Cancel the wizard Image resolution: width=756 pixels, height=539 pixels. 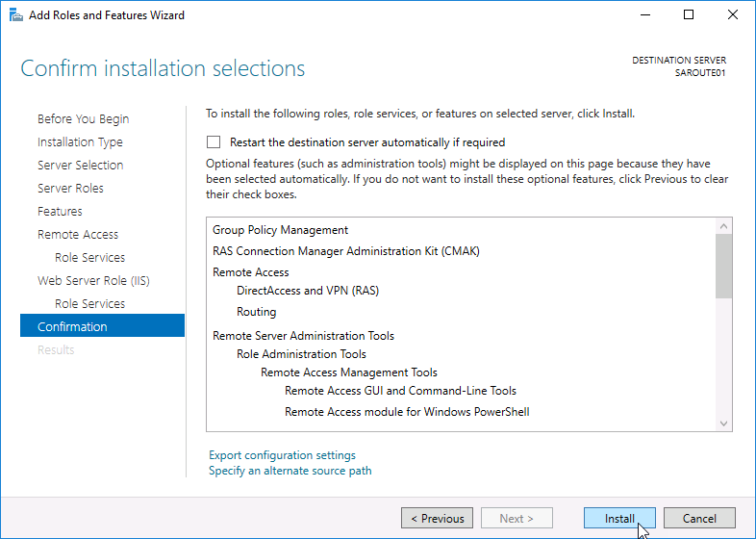(699, 518)
